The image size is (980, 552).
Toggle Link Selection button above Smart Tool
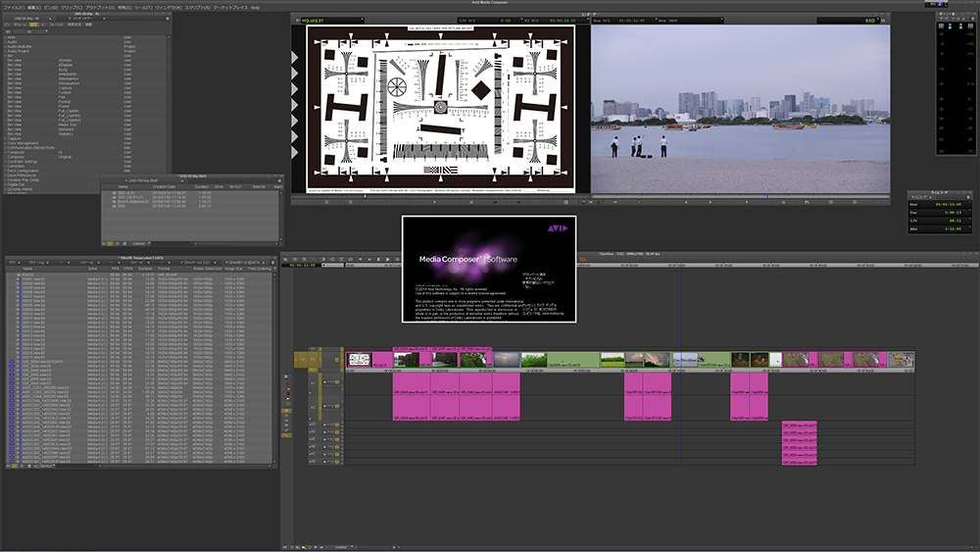click(x=286, y=376)
